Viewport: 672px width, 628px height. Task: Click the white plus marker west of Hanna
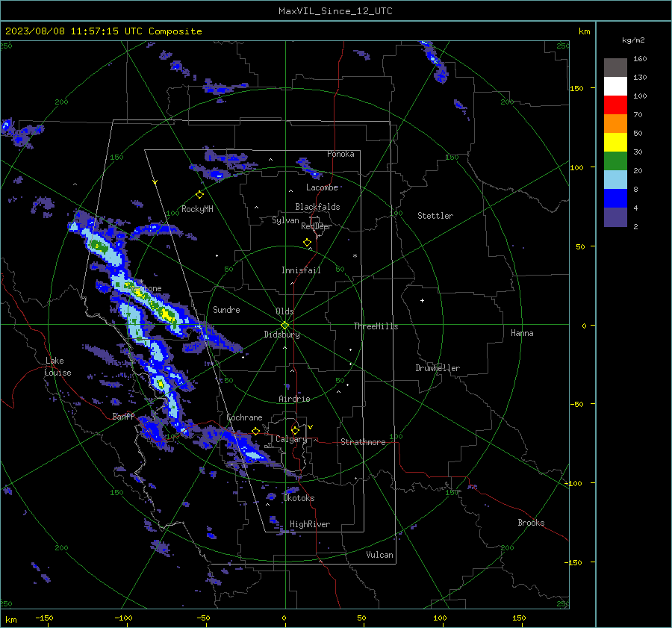(x=422, y=300)
